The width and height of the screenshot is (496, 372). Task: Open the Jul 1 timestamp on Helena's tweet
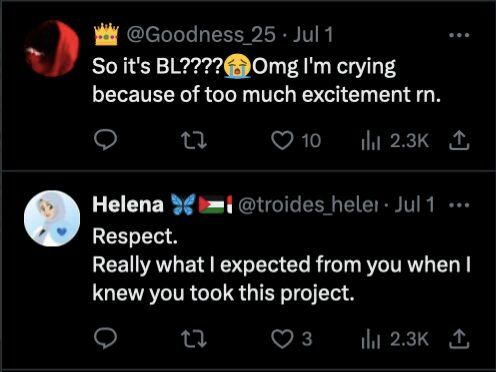tap(414, 205)
